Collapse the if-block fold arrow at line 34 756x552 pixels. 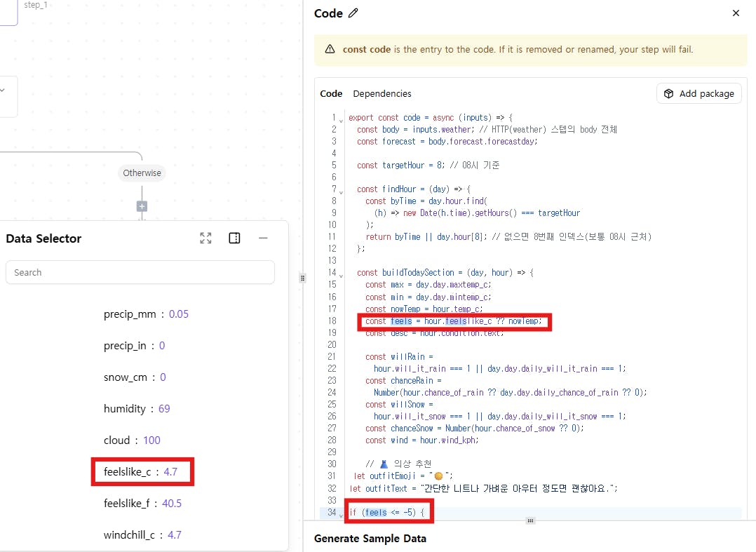[342, 516]
